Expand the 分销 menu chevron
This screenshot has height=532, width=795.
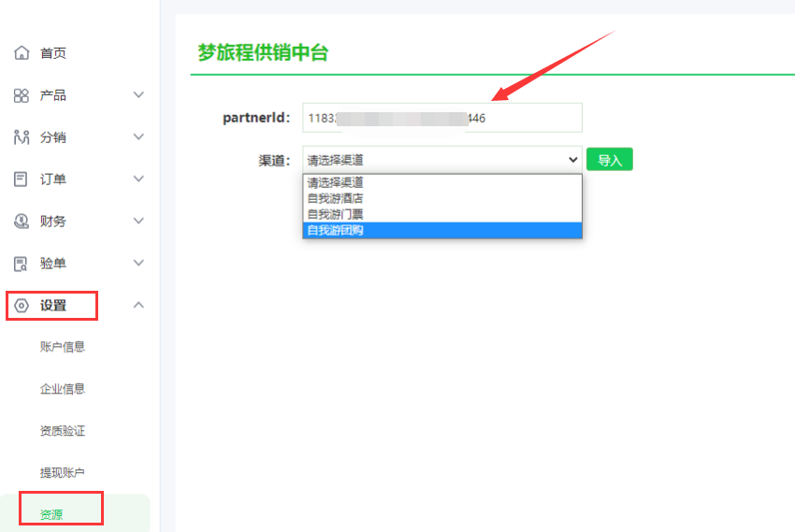pos(138,137)
